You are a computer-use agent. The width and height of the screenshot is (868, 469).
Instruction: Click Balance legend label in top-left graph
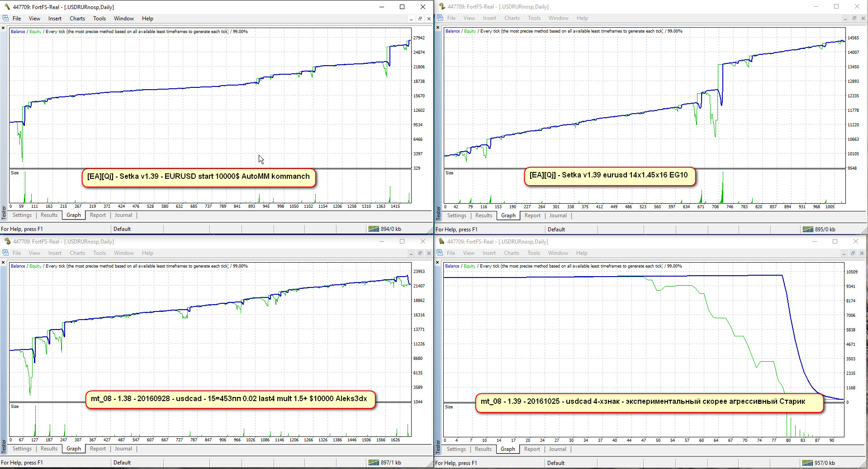[18, 32]
